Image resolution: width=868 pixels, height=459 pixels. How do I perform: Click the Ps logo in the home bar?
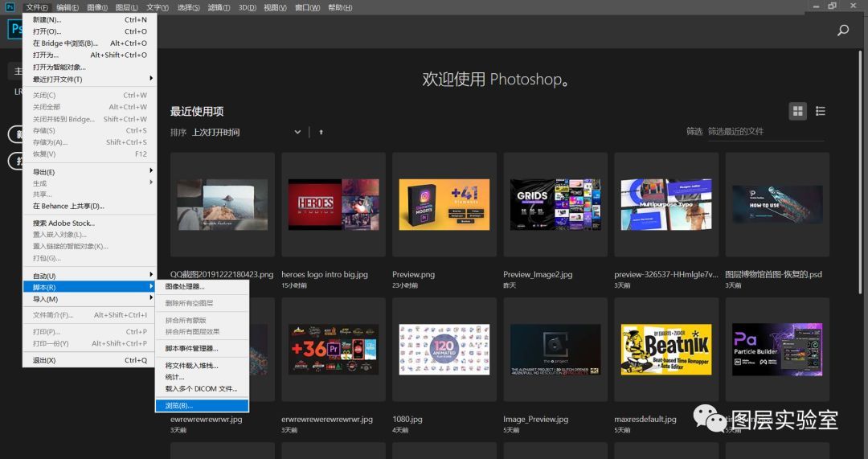(x=14, y=30)
